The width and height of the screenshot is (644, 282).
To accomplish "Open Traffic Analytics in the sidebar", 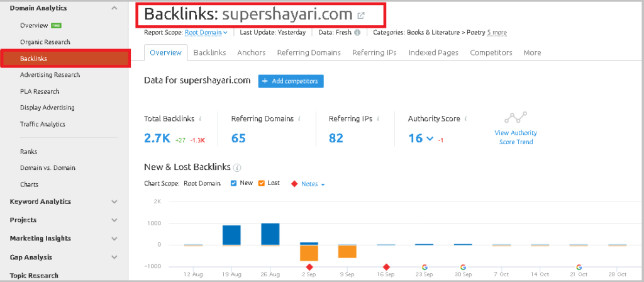I will point(43,124).
